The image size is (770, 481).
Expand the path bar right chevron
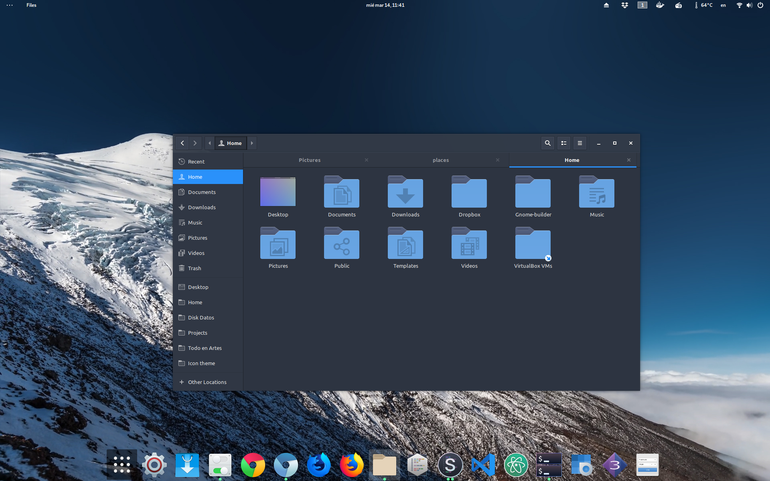252,143
